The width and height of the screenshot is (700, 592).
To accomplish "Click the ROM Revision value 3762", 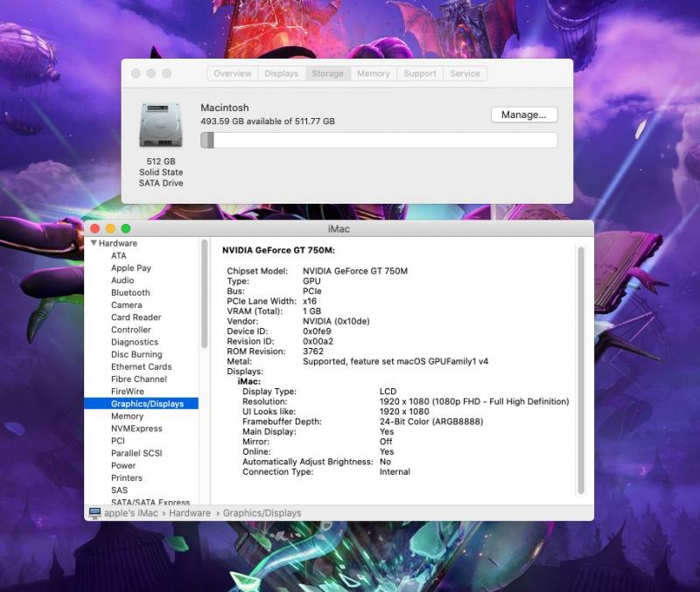I will coord(313,352).
